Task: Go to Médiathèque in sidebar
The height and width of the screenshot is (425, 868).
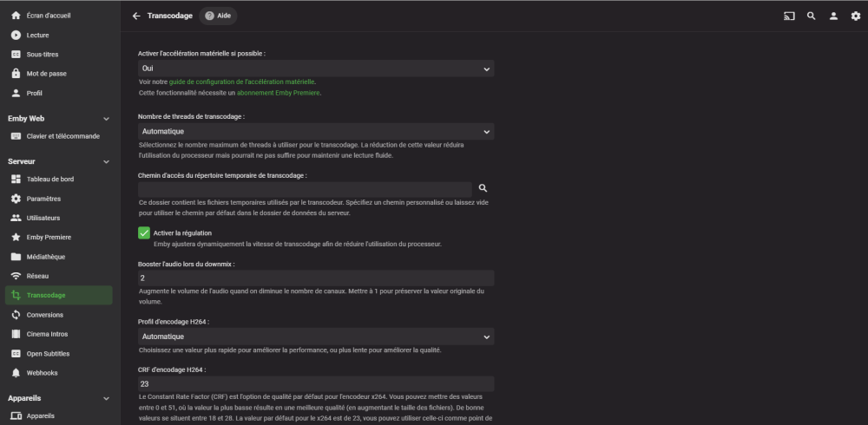Action: [46, 257]
